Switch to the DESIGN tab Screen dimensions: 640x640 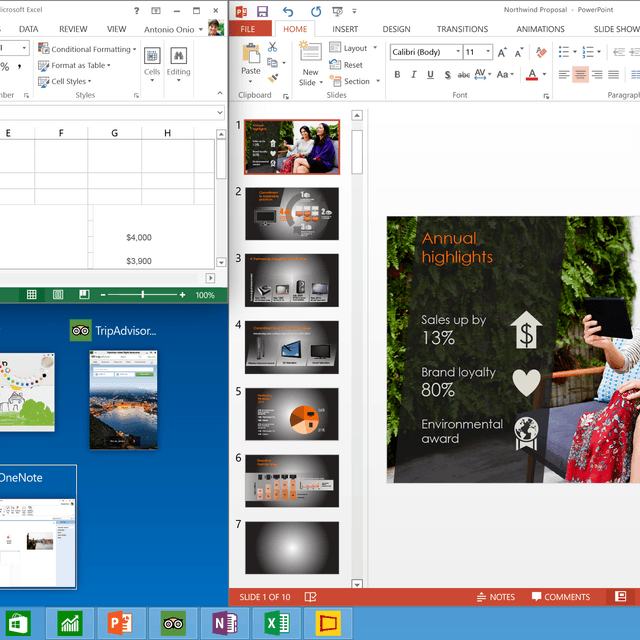396,29
